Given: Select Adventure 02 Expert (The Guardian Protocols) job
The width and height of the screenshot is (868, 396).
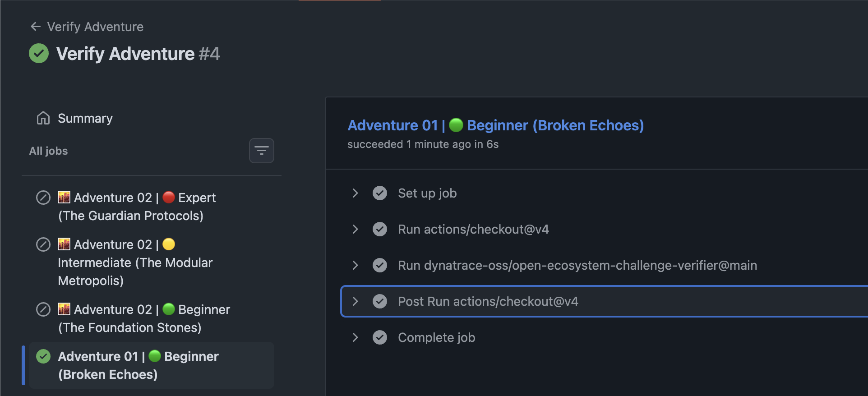Looking at the screenshot, I should (152, 207).
